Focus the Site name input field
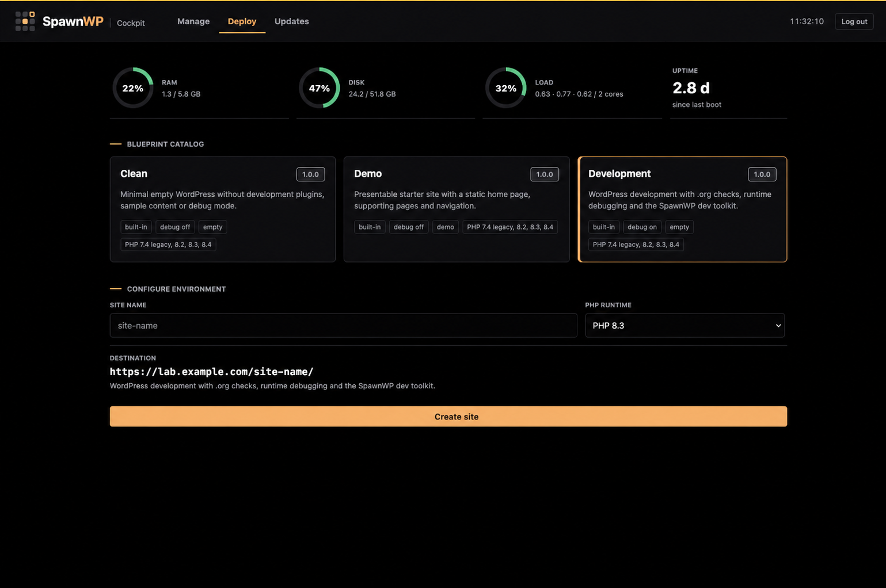886x588 pixels. (343, 326)
